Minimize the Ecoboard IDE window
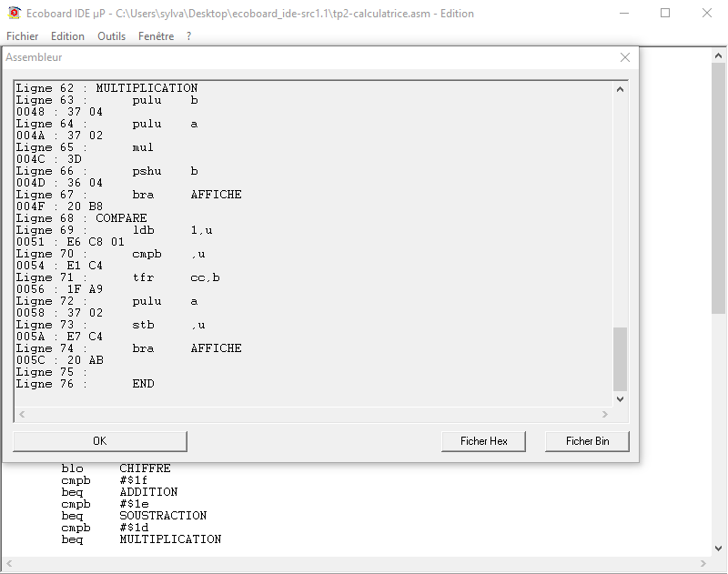Image resolution: width=728 pixels, height=574 pixels. point(624,14)
